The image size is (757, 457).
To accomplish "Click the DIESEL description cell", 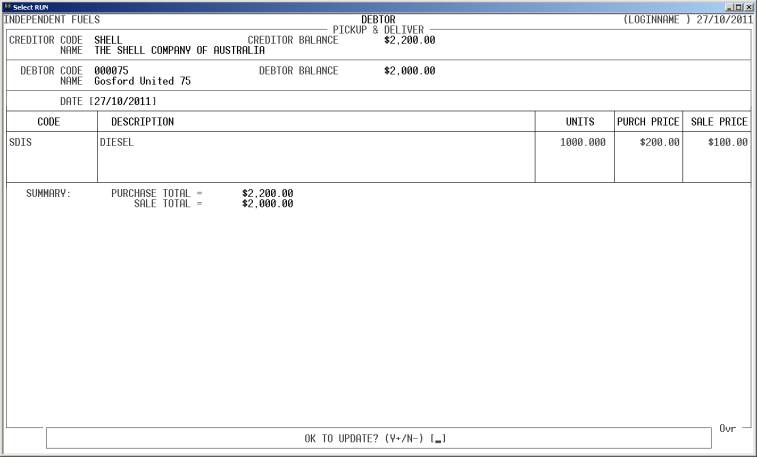I will pyautogui.click(x=117, y=143).
